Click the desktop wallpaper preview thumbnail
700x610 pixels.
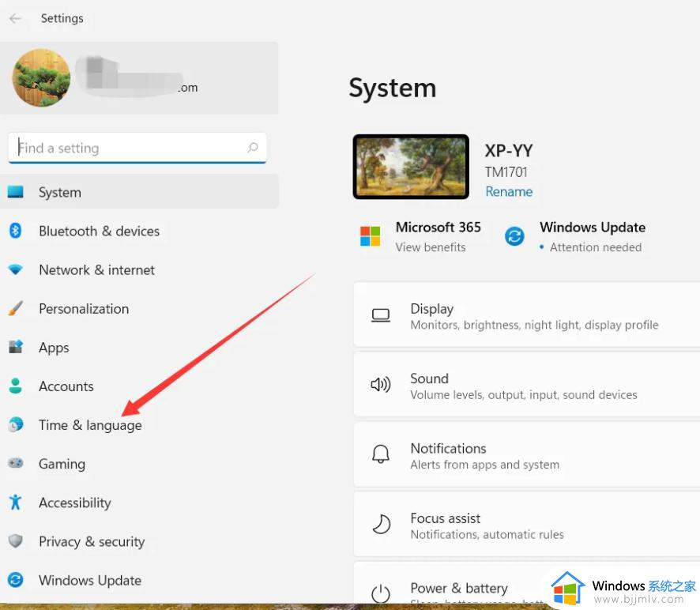pyautogui.click(x=411, y=167)
